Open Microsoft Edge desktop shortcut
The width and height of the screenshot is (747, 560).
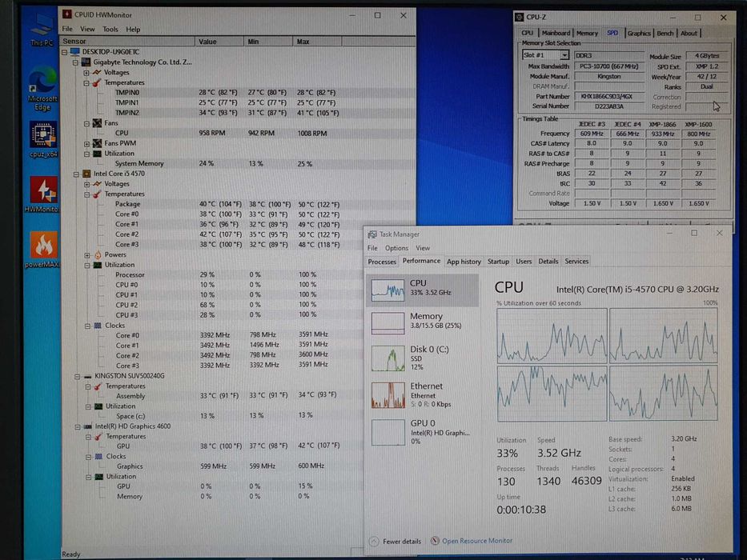click(x=42, y=89)
